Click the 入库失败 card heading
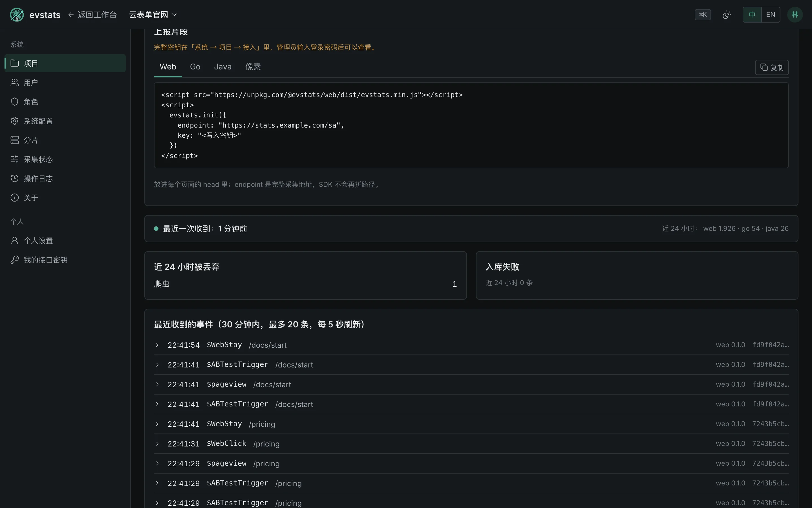The width and height of the screenshot is (812, 508). (502, 267)
